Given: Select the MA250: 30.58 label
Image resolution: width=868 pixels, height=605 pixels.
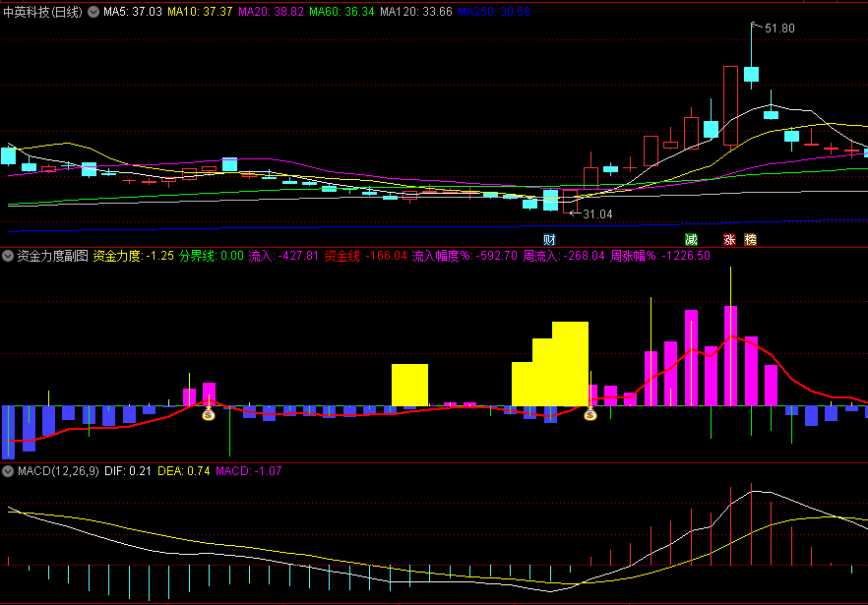Looking at the screenshot, I should (x=494, y=12).
